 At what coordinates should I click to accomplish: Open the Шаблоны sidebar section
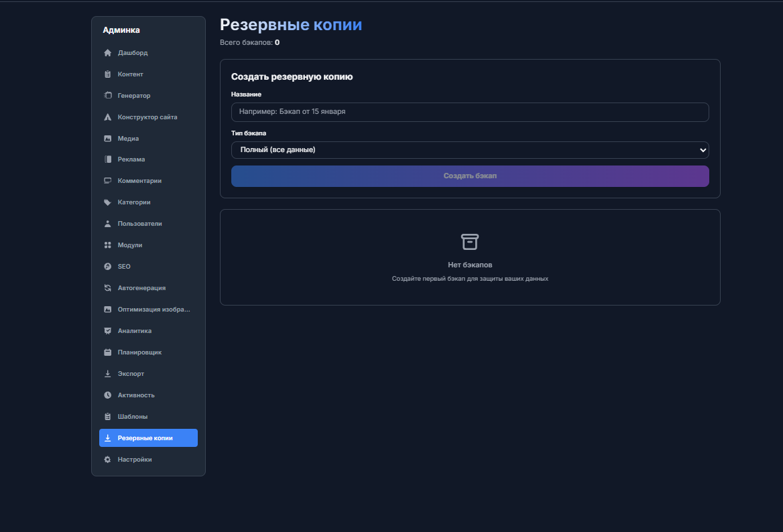tap(133, 417)
